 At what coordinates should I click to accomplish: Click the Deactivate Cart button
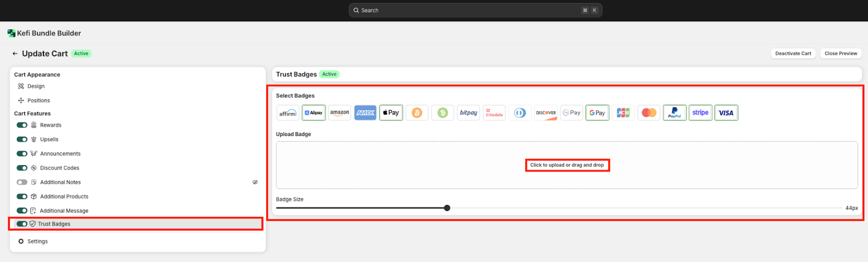click(793, 54)
